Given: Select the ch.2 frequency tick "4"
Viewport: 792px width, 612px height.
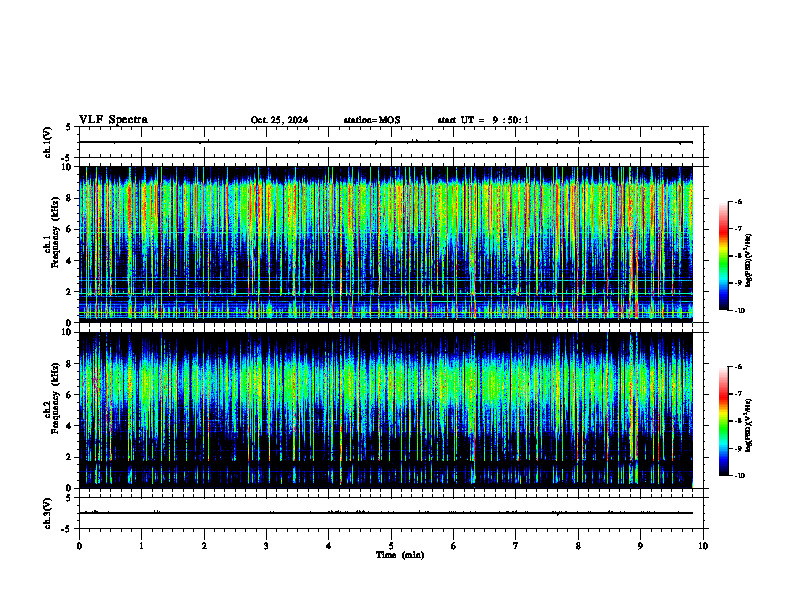Looking at the screenshot, I should [x=71, y=426].
